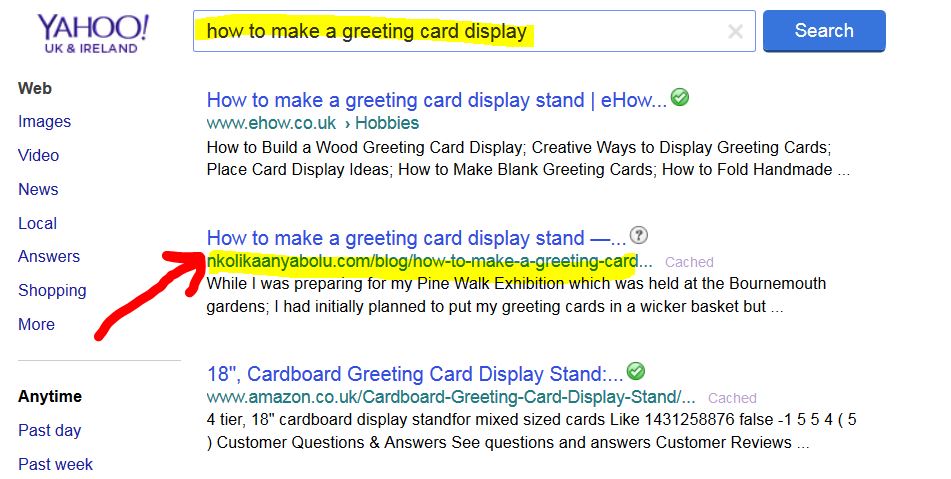This screenshot has width=951, height=479.
Task: Click the green checkmark beside the Amazon result
Action: (636, 370)
